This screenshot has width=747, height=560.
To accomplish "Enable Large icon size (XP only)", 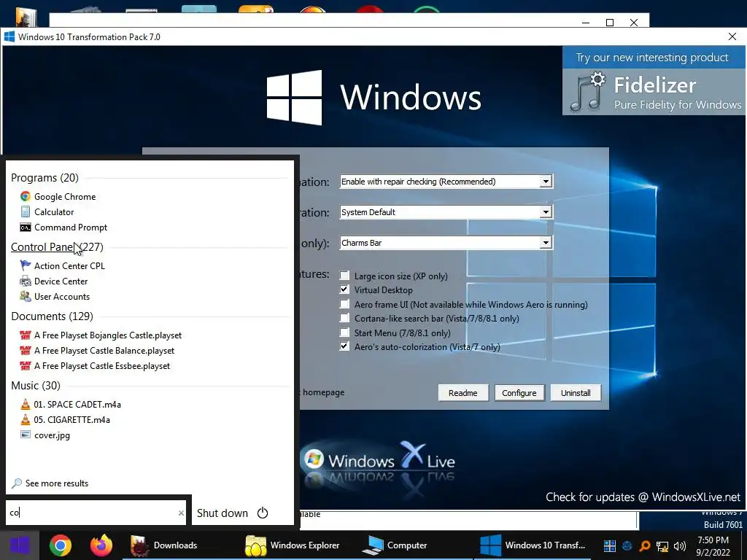I will 344,275.
